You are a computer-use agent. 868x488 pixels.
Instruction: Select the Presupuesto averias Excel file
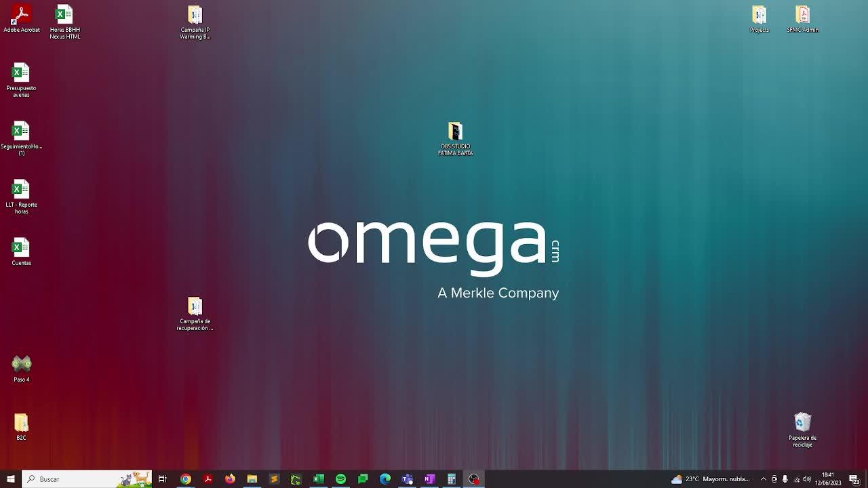tap(21, 81)
